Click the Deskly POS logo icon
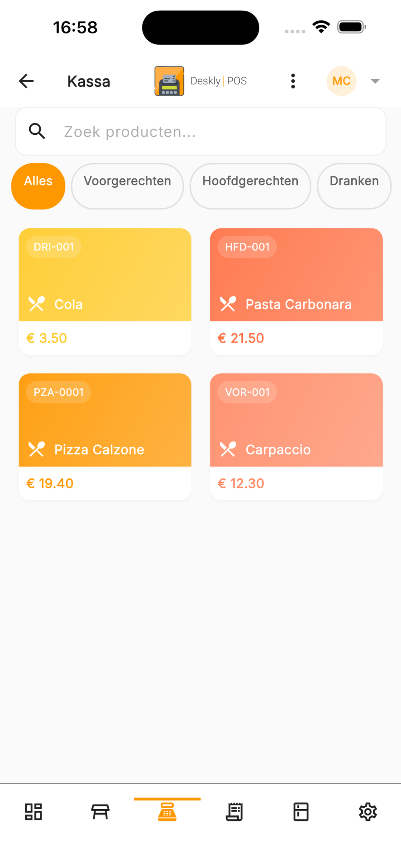The width and height of the screenshot is (401, 868). [x=169, y=81]
